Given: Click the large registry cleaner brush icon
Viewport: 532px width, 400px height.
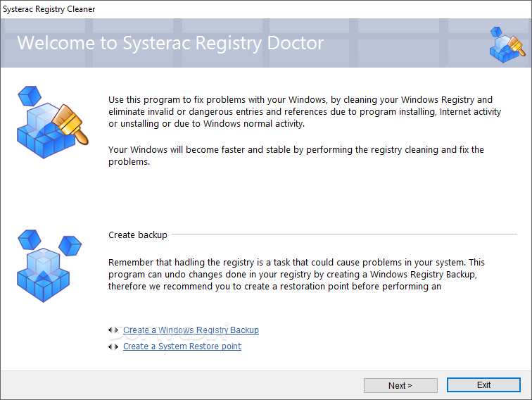Looking at the screenshot, I should (53, 123).
